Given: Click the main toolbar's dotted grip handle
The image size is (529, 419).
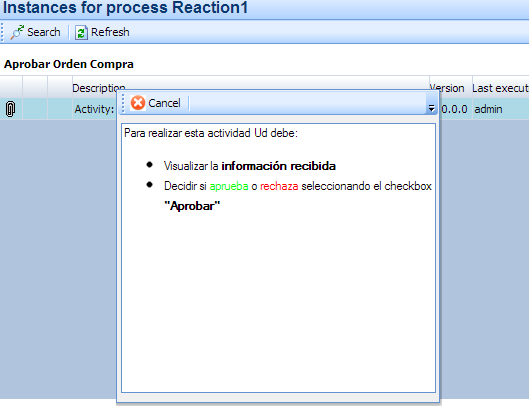Looking at the screenshot, I should [2, 32].
